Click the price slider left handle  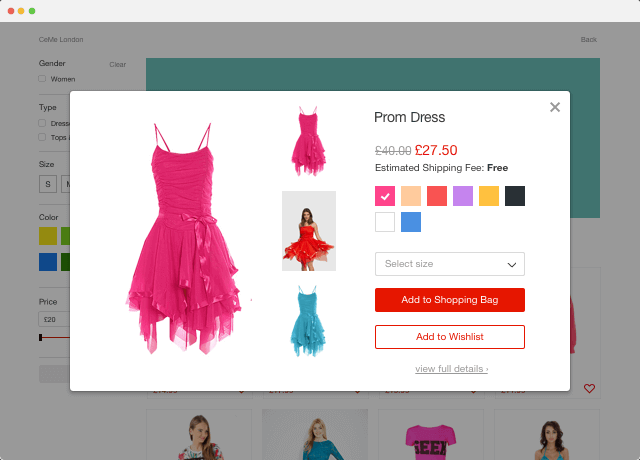tap(40, 337)
